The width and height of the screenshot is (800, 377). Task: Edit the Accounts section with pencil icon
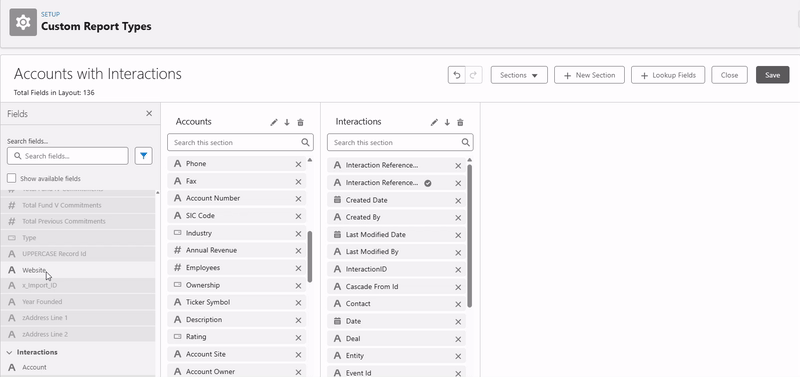[274, 122]
